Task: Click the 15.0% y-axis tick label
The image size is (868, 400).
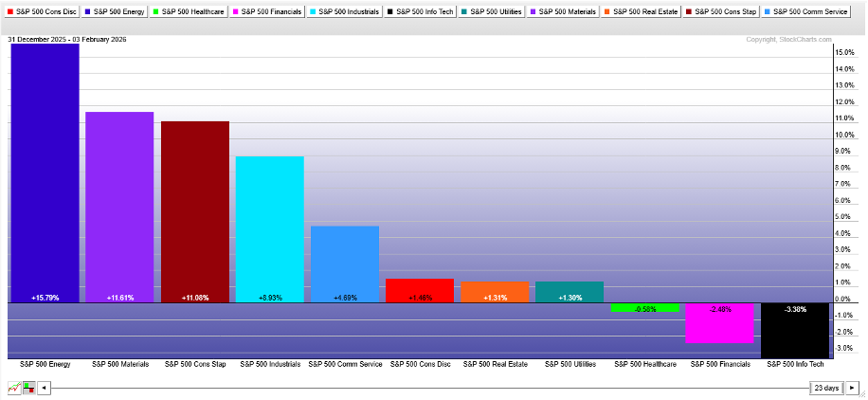Action: tap(843, 53)
